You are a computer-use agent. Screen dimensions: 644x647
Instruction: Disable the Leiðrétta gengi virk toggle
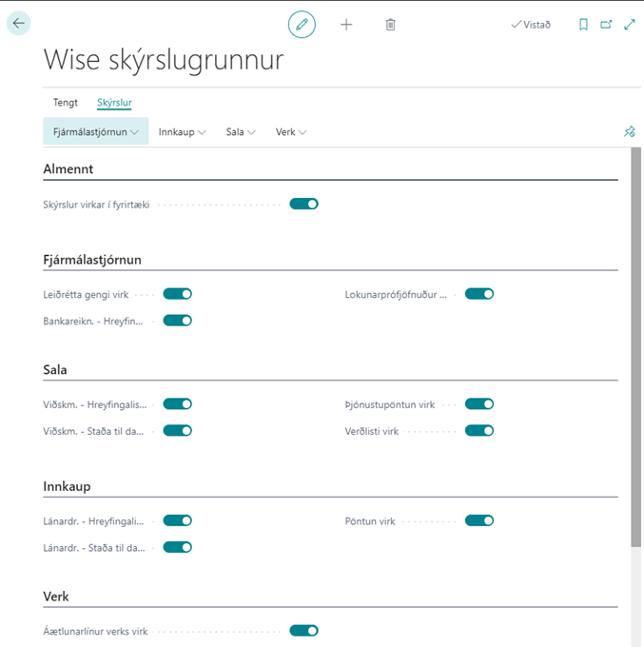178,294
